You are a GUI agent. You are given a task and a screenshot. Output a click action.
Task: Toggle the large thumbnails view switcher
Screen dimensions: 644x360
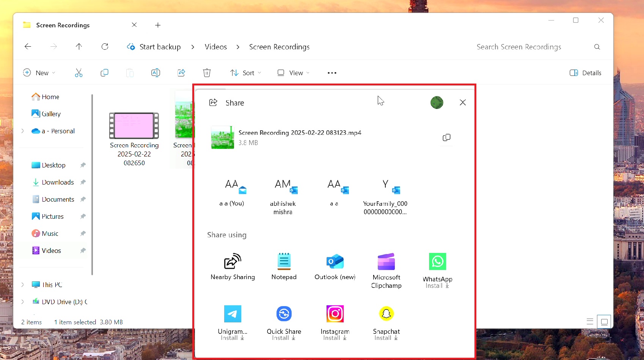click(605, 321)
